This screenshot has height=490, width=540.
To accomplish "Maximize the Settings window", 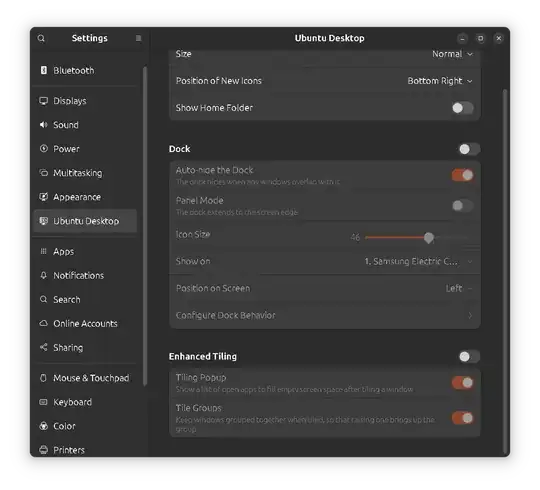I will click(x=480, y=38).
